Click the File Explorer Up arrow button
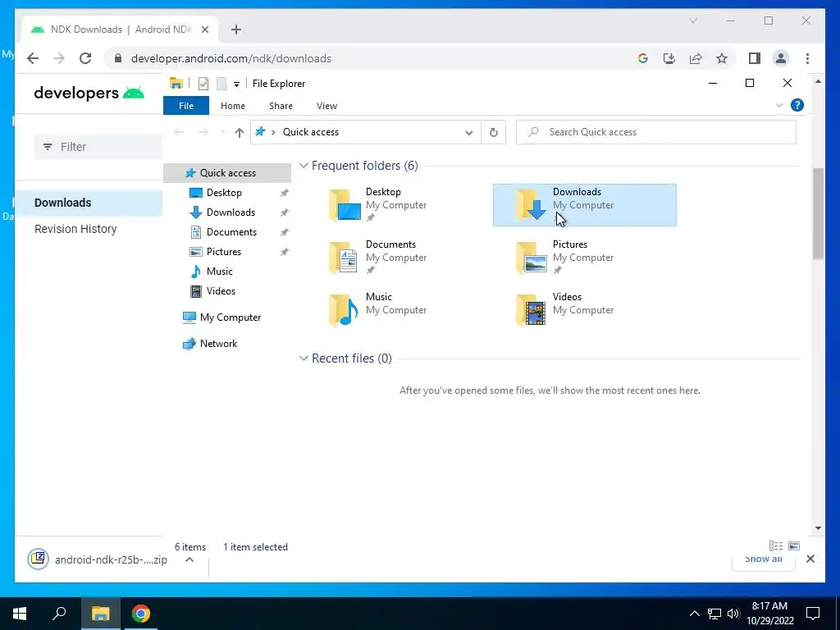840x630 pixels. coord(240,132)
